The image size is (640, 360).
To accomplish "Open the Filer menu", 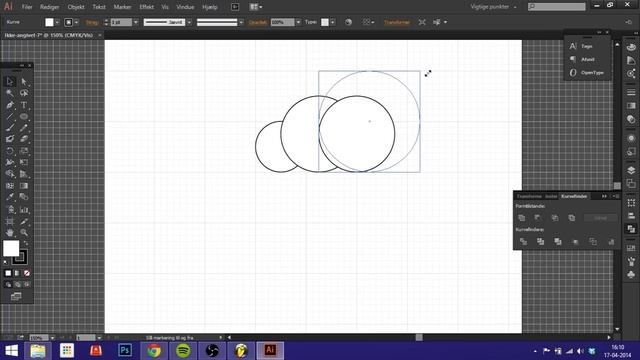I will (27, 7).
